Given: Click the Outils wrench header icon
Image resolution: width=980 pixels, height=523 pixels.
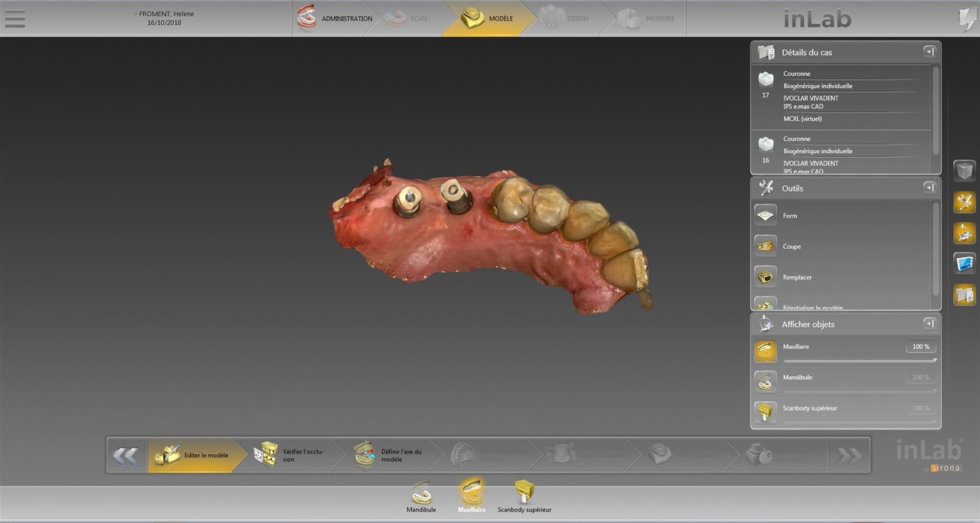Looking at the screenshot, I should pyautogui.click(x=766, y=188).
